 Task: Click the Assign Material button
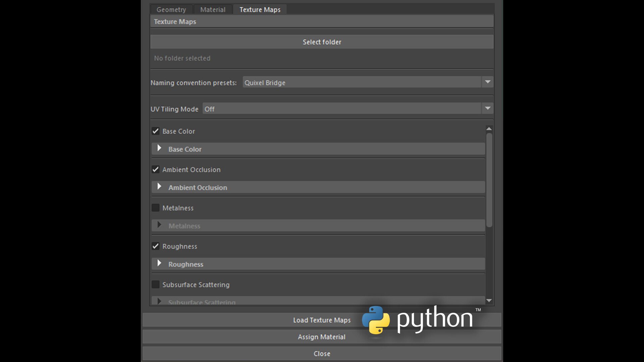pyautogui.click(x=322, y=337)
